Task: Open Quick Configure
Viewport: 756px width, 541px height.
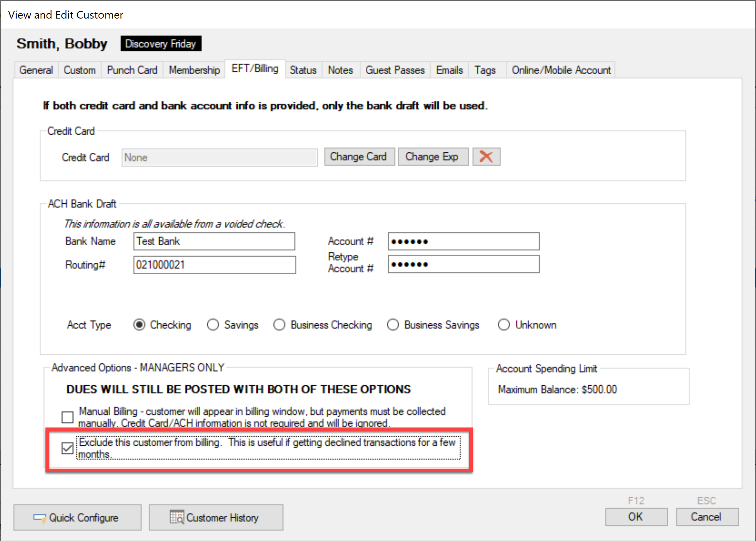Action: (x=77, y=517)
